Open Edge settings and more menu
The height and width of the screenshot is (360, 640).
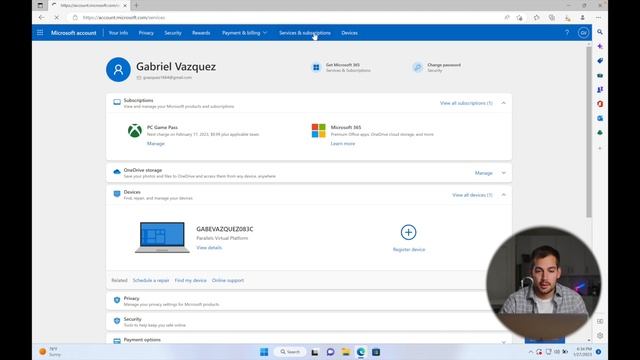pos(598,18)
